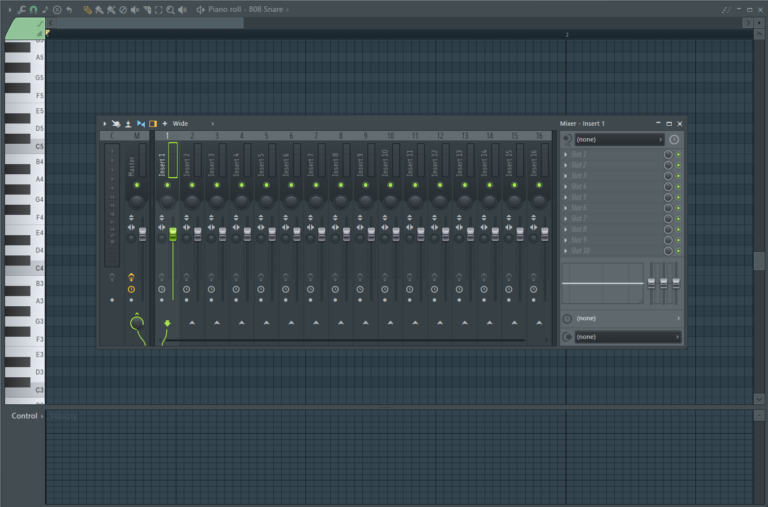Screen dimensions: 768x507
Task: Toggle the snap-to-grid magnet icon
Action: coord(33,9)
